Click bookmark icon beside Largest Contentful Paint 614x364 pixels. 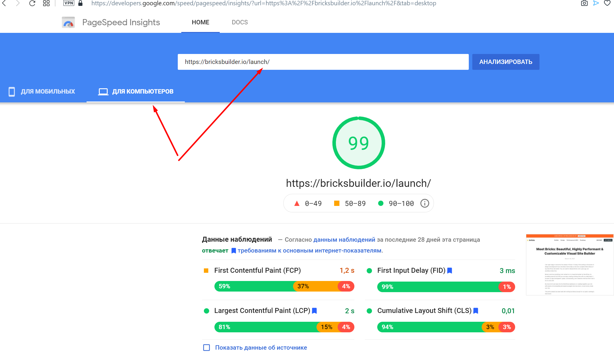[x=314, y=311]
